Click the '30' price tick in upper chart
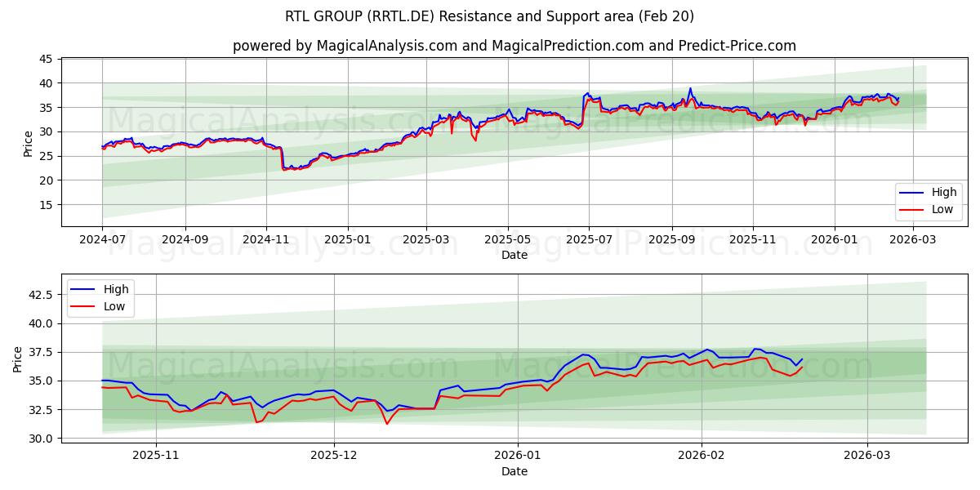The image size is (980, 490). [47, 131]
